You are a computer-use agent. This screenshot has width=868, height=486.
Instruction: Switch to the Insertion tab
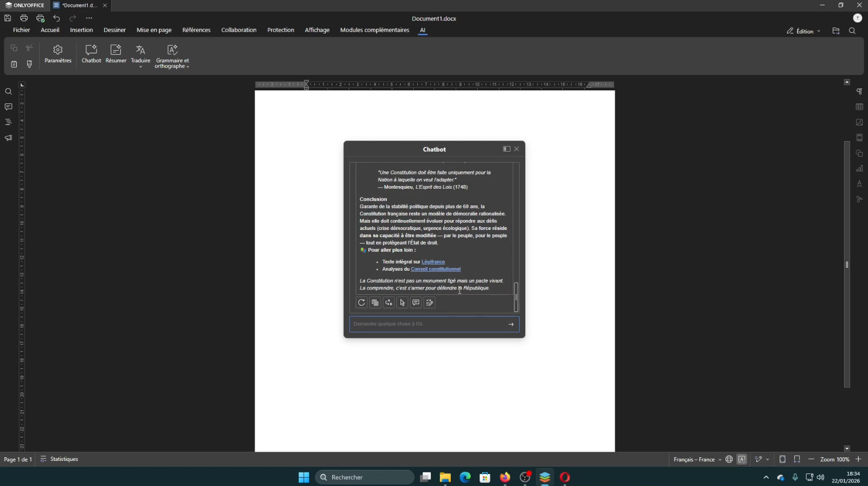(81, 30)
